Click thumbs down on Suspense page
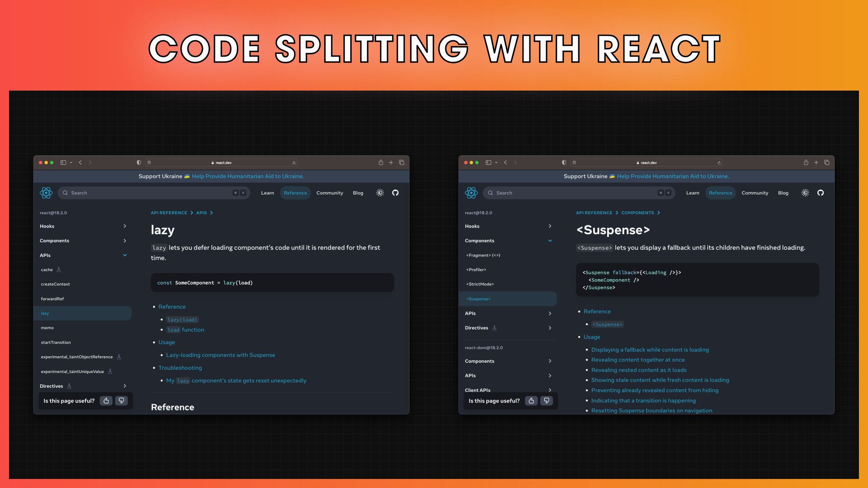This screenshot has width=868, height=488. click(547, 401)
